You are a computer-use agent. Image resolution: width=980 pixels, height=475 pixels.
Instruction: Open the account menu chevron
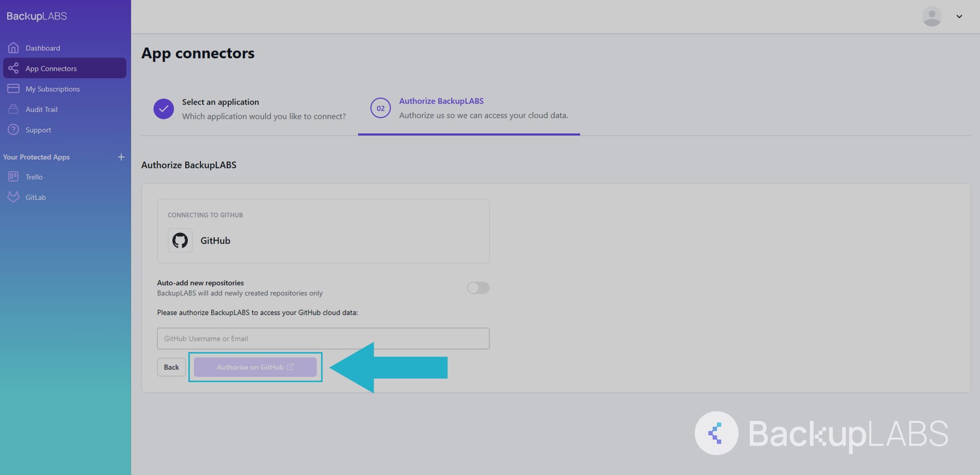click(x=959, y=16)
